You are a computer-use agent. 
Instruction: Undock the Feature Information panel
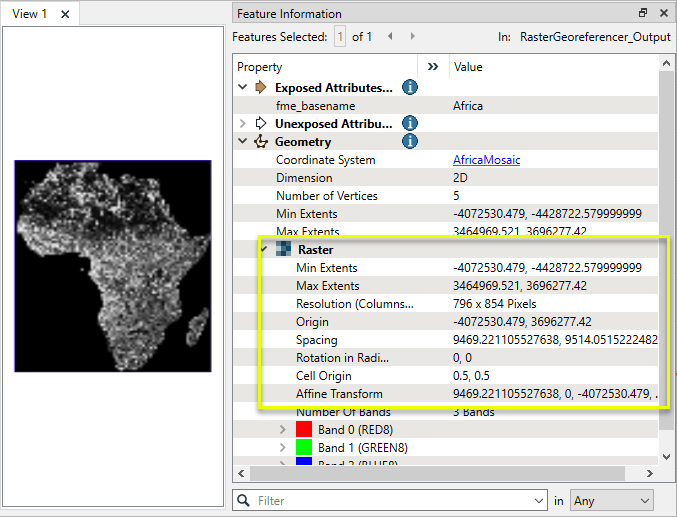(643, 14)
